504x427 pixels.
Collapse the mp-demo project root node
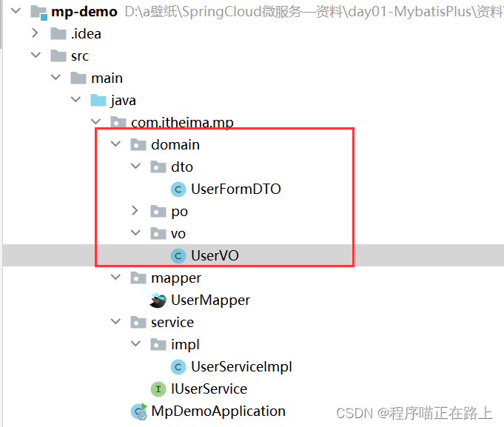(x=16, y=11)
